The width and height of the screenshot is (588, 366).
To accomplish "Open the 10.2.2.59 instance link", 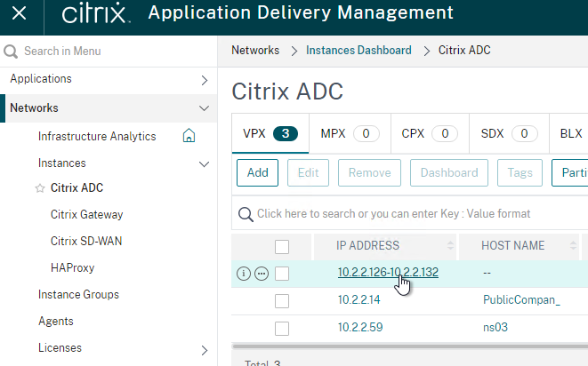I will point(360,327).
